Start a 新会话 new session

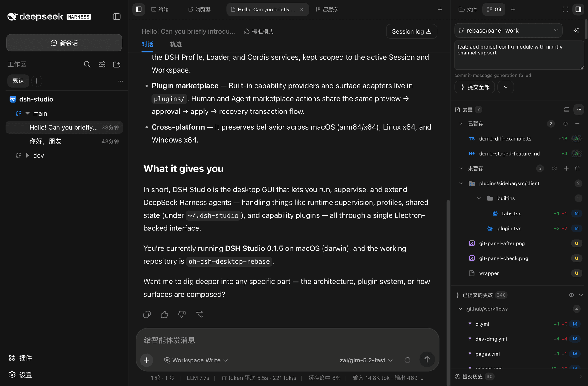click(64, 43)
